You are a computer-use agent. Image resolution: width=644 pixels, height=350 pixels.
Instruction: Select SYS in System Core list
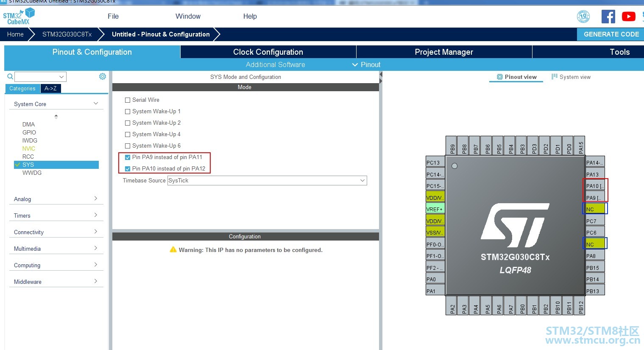(x=56, y=165)
